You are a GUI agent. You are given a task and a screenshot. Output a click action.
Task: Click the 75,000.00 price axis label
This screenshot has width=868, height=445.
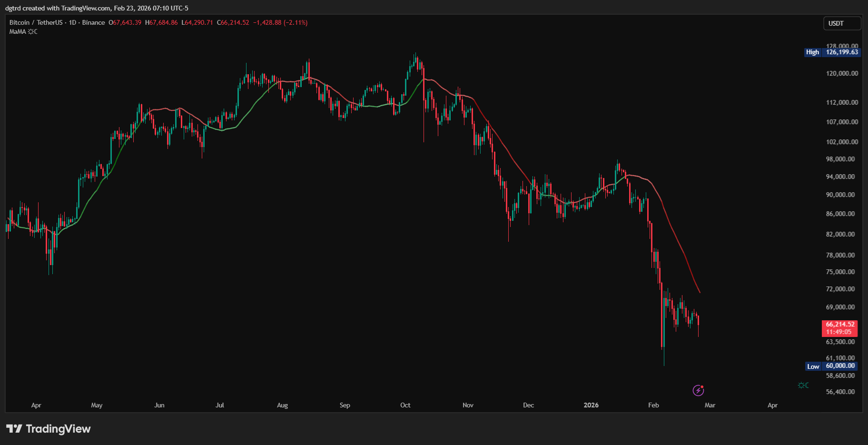840,272
